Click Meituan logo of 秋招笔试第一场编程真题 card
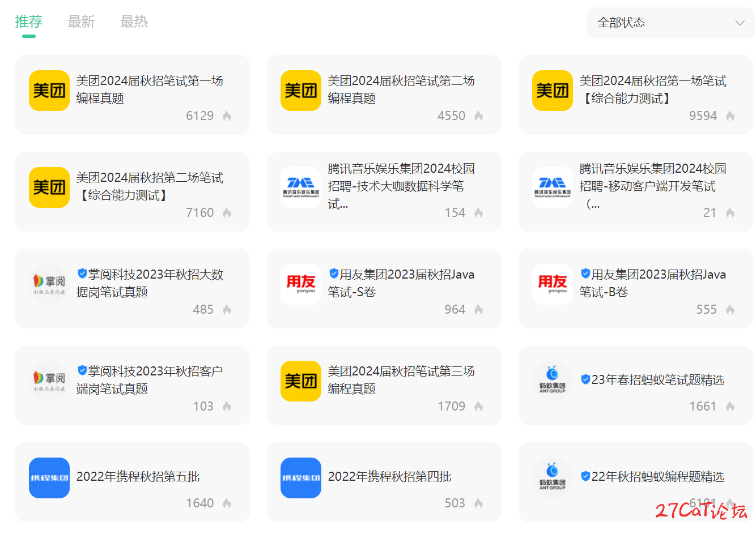 pos(49,91)
